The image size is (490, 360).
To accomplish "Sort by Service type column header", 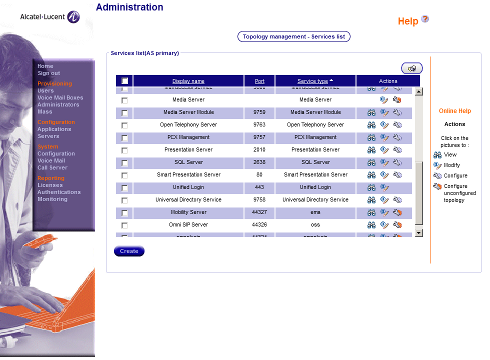I will point(313,81).
